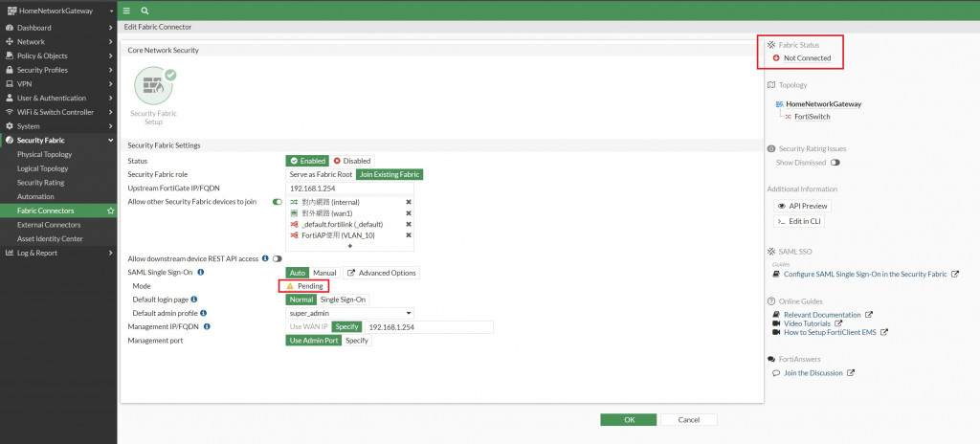Expand the Log & Report menu chevron
This screenshot has width=980, height=444.
[x=111, y=254]
